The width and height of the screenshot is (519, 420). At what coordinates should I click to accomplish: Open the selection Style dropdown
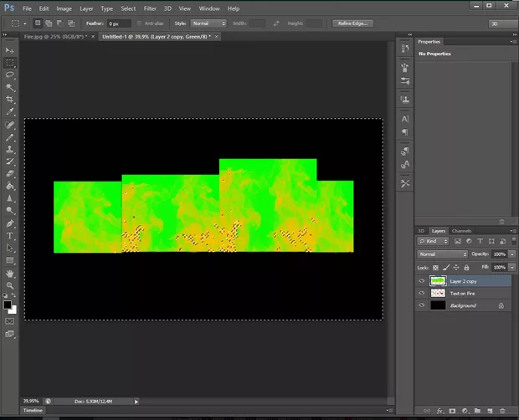[210, 23]
